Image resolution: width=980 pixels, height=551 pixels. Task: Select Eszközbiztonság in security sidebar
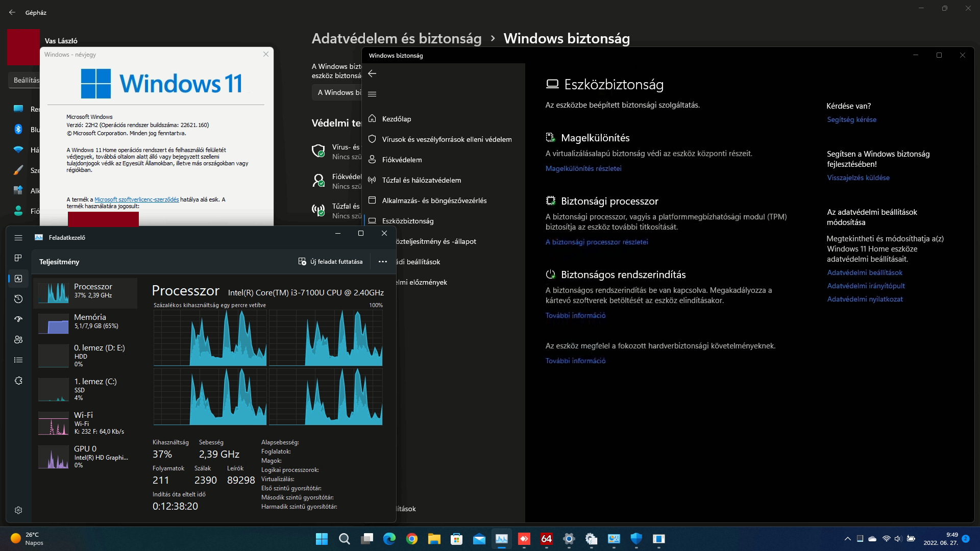click(407, 221)
